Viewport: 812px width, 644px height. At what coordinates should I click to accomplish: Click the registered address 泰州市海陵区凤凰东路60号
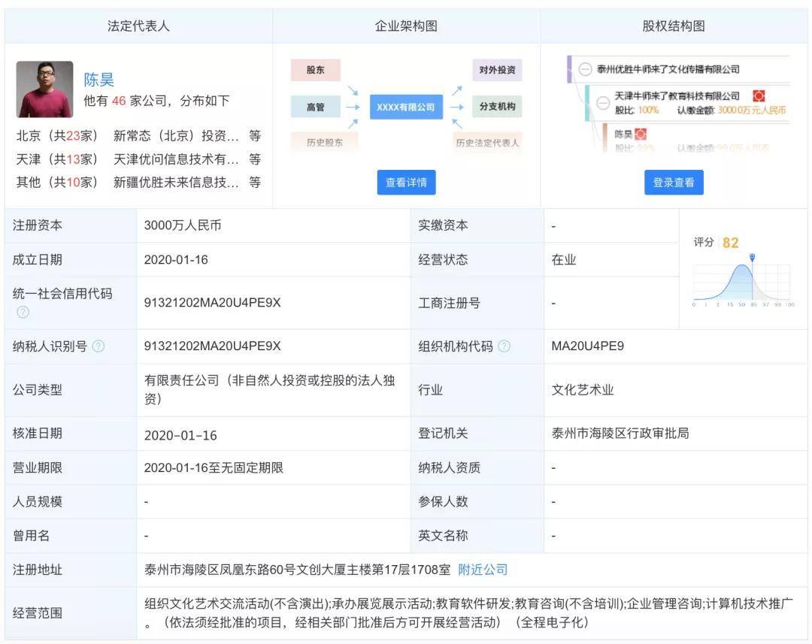297,570
